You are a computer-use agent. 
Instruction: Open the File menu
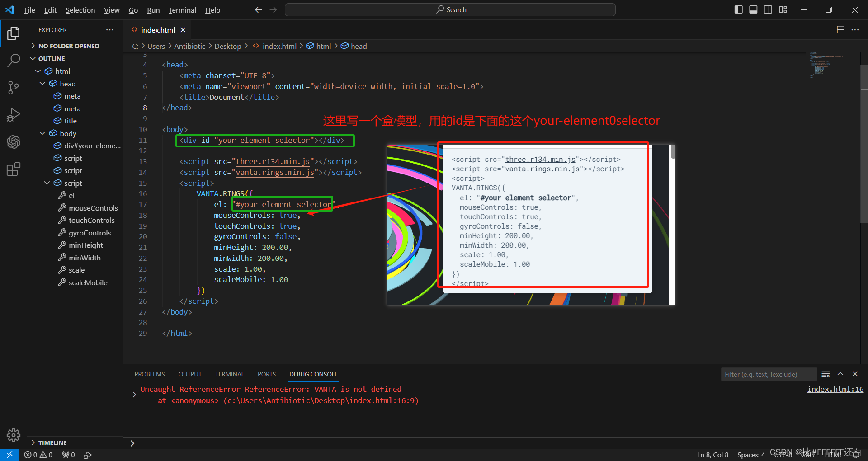[29, 10]
